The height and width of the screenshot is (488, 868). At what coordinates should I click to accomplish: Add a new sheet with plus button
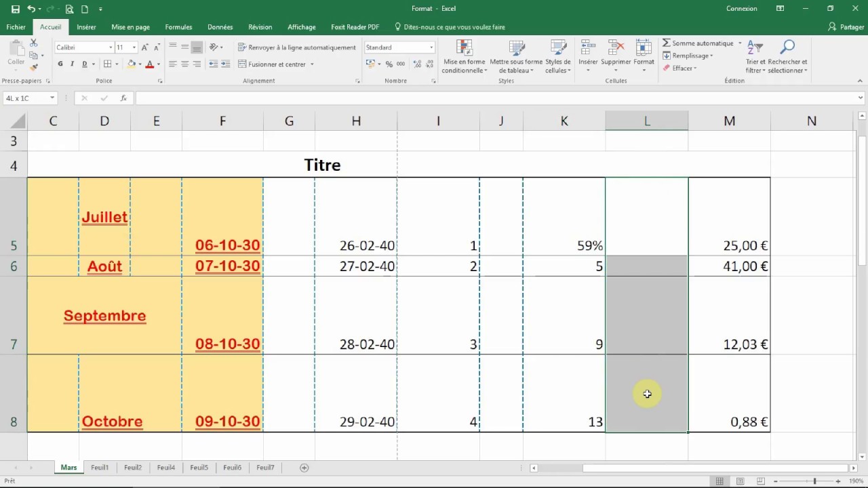tap(304, 468)
